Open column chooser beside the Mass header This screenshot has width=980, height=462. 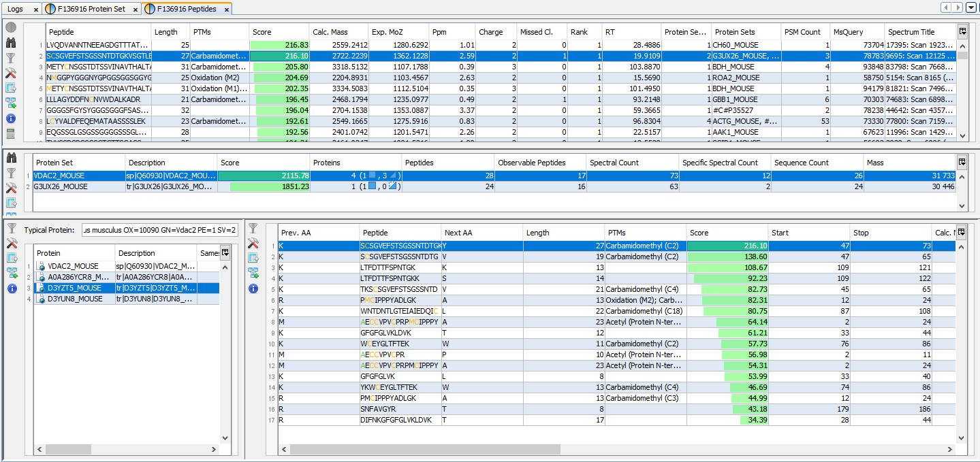pos(962,162)
